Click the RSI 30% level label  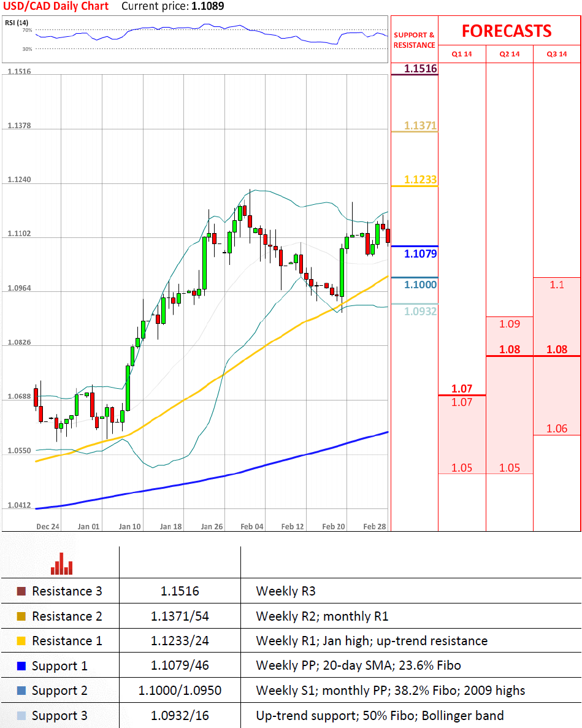pos(28,48)
